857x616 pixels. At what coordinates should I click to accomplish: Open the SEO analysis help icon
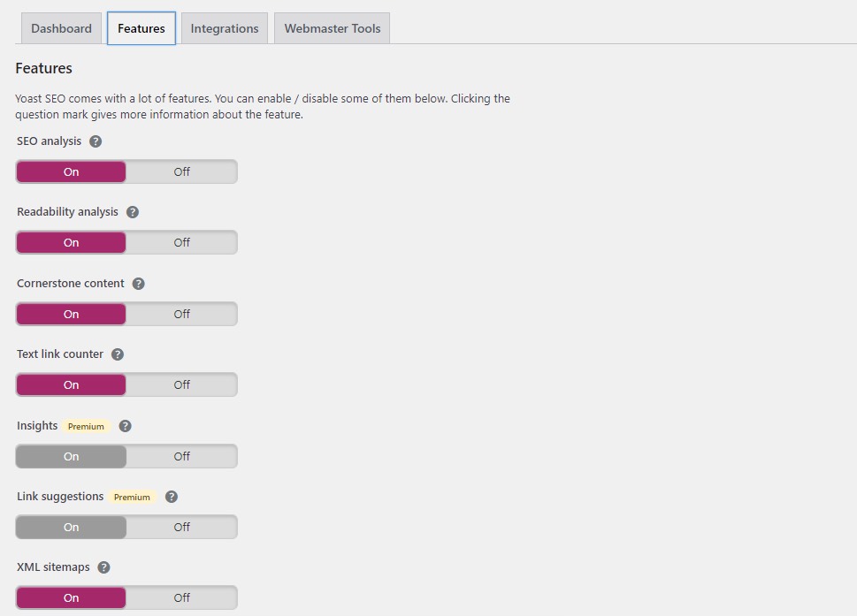95,141
